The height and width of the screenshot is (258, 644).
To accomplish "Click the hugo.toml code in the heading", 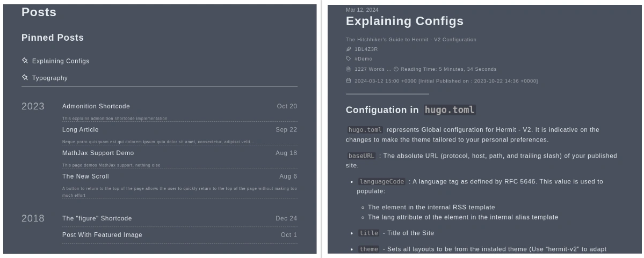I will [450, 110].
